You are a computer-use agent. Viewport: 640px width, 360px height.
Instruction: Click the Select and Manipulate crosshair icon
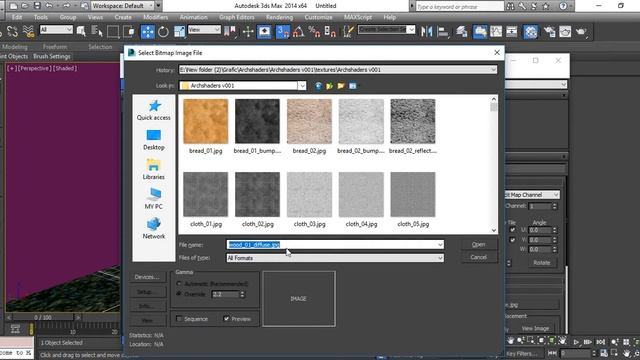click(x=248, y=31)
